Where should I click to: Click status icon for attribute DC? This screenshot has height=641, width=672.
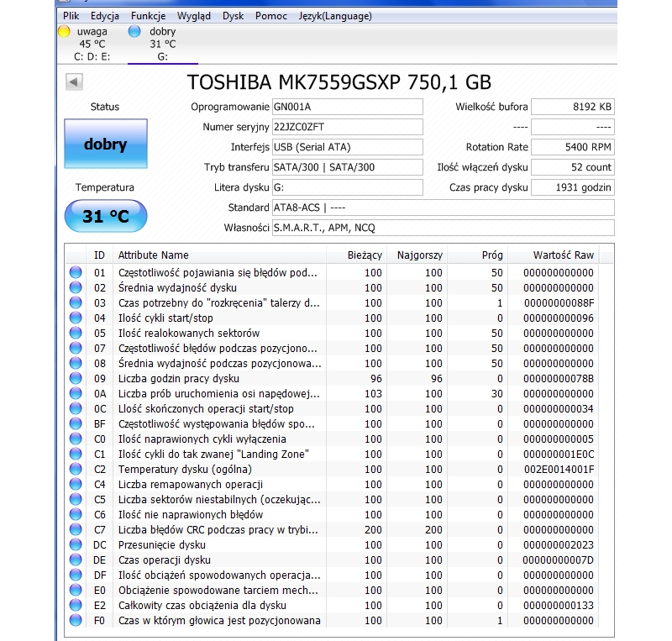(x=76, y=544)
